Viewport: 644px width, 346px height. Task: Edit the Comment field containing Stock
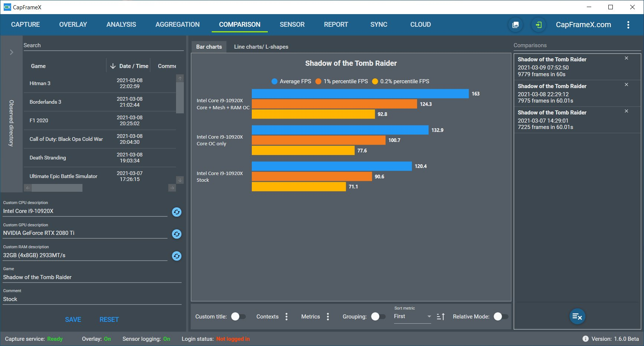pos(92,299)
